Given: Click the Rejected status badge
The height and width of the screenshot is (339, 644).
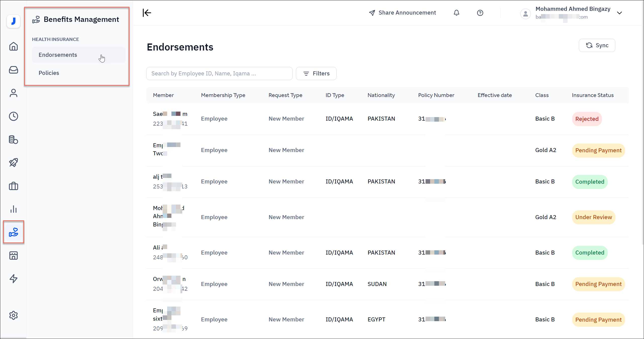Looking at the screenshot, I should point(587,119).
